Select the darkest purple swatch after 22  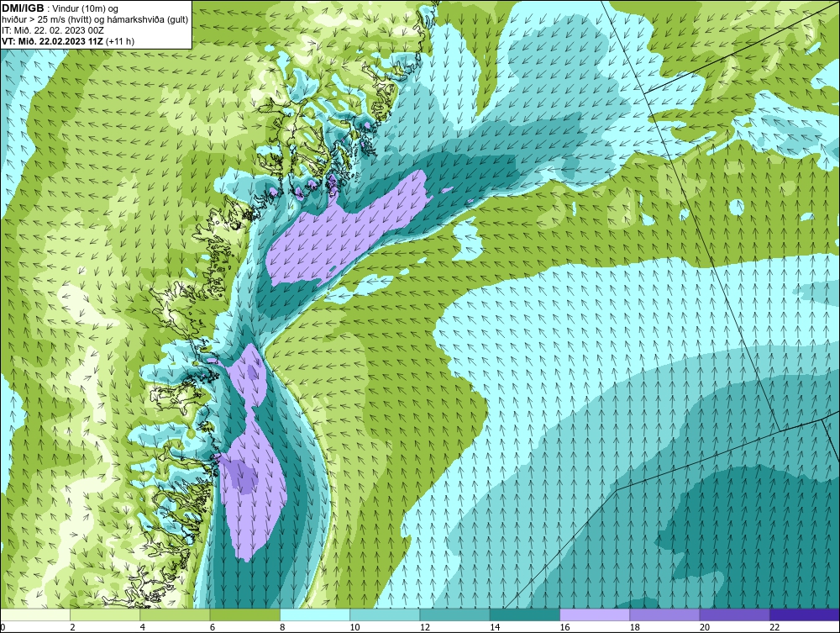coord(805,615)
